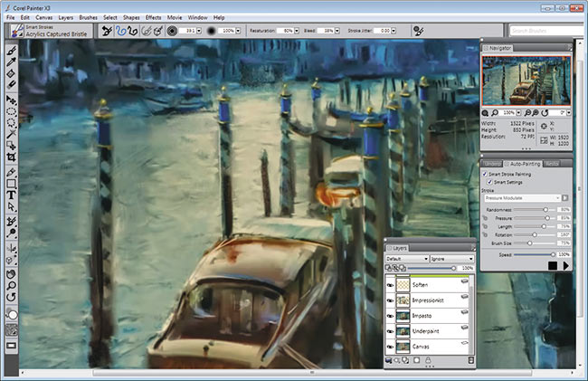
Task: Click the Navigator preview thumbnail
Action: coord(526,81)
